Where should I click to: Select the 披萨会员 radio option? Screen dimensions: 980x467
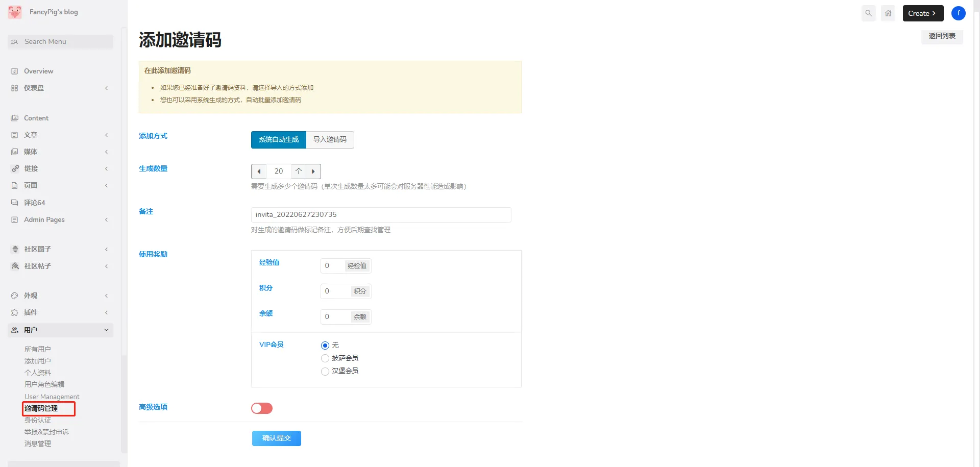(325, 358)
